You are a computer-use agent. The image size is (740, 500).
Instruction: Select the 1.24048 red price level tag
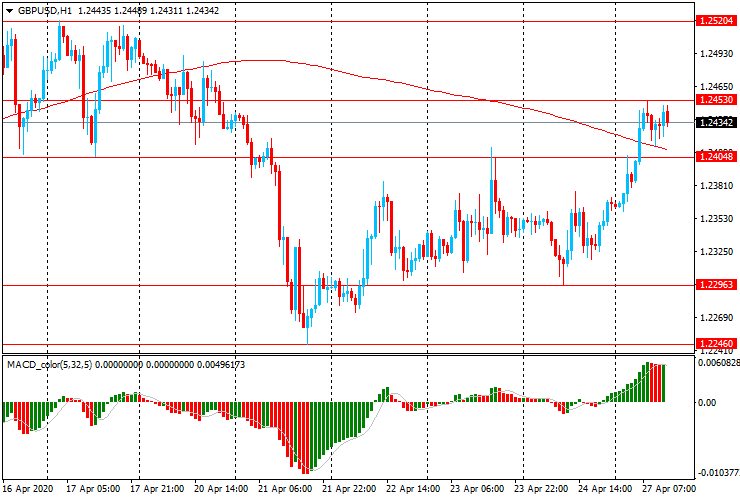716,157
